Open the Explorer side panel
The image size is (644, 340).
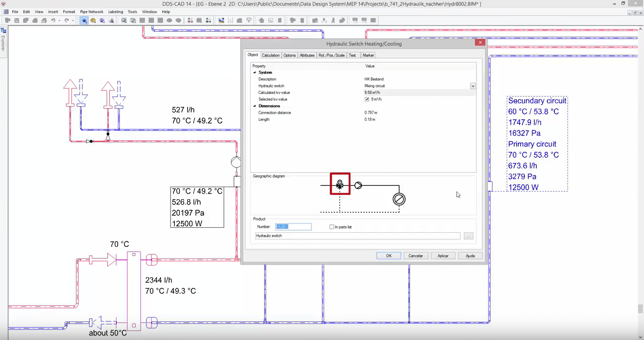(x=3, y=43)
